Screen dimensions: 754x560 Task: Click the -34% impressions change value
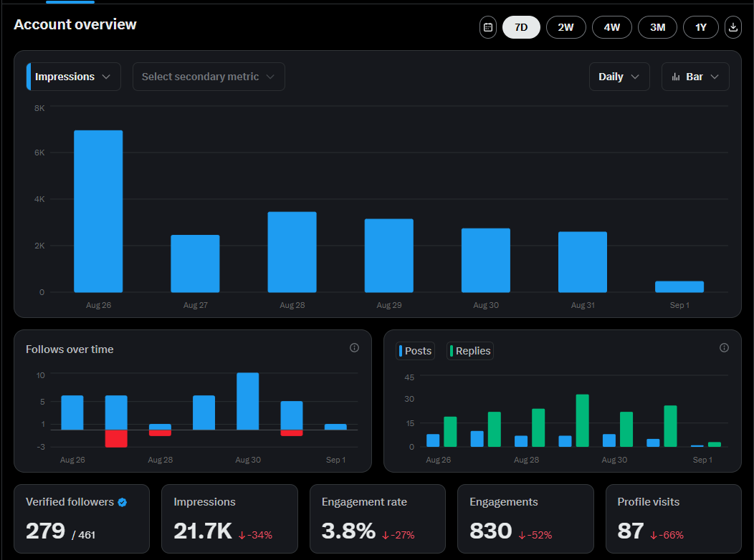tap(256, 535)
